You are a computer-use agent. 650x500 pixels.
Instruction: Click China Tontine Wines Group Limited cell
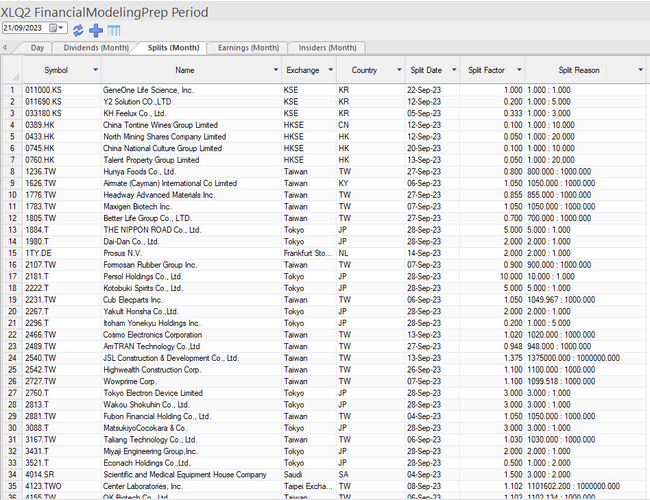(191, 125)
